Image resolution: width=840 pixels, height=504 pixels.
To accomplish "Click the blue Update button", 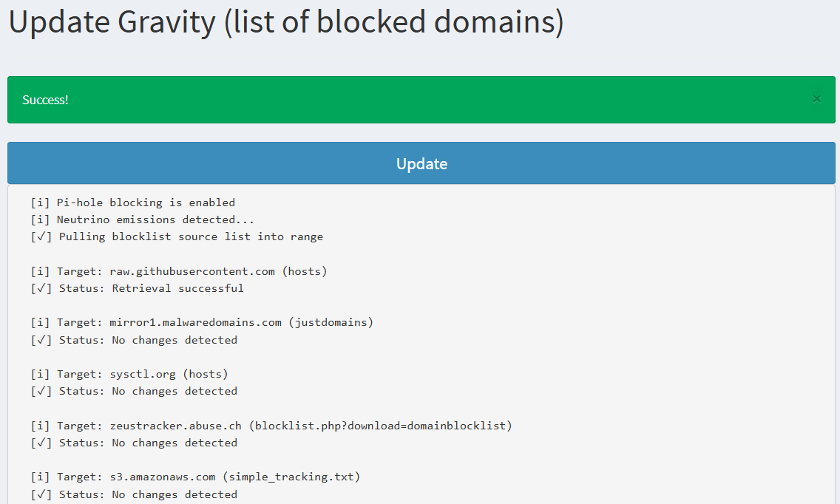I will click(x=421, y=163).
